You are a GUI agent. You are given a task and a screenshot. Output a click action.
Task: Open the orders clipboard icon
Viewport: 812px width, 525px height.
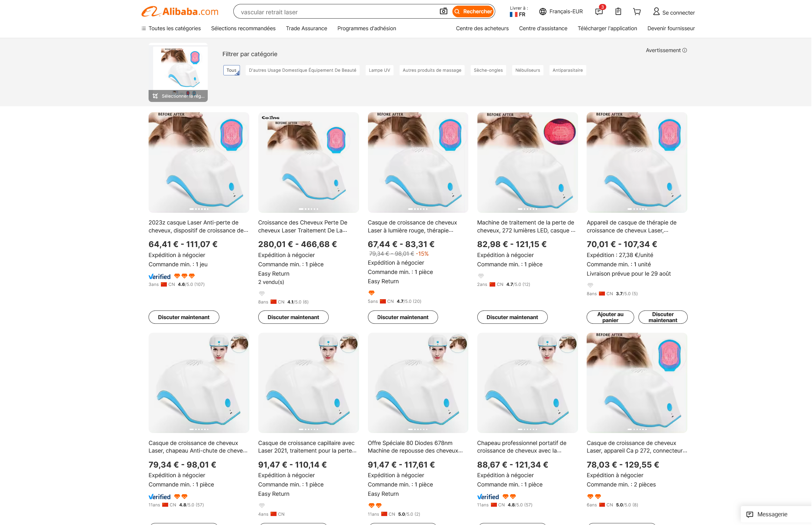pyautogui.click(x=618, y=12)
